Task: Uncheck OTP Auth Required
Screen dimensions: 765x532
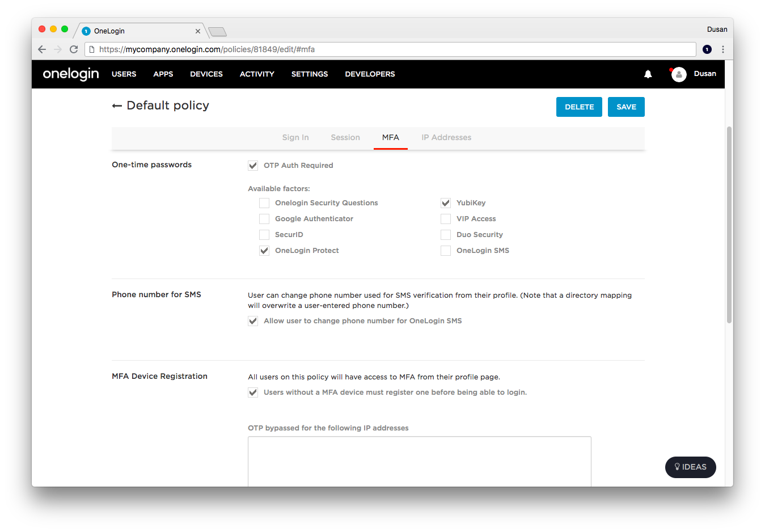Action: pos(252,165)
